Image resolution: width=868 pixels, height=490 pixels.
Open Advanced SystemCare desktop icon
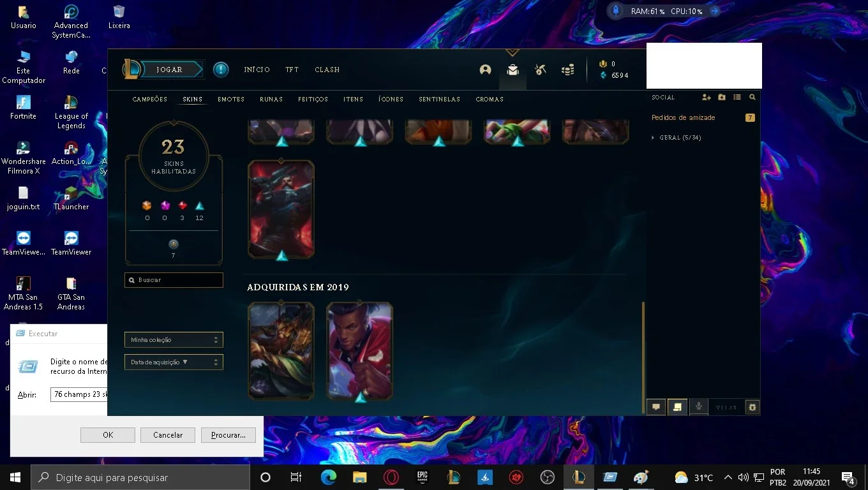[71, 21]
